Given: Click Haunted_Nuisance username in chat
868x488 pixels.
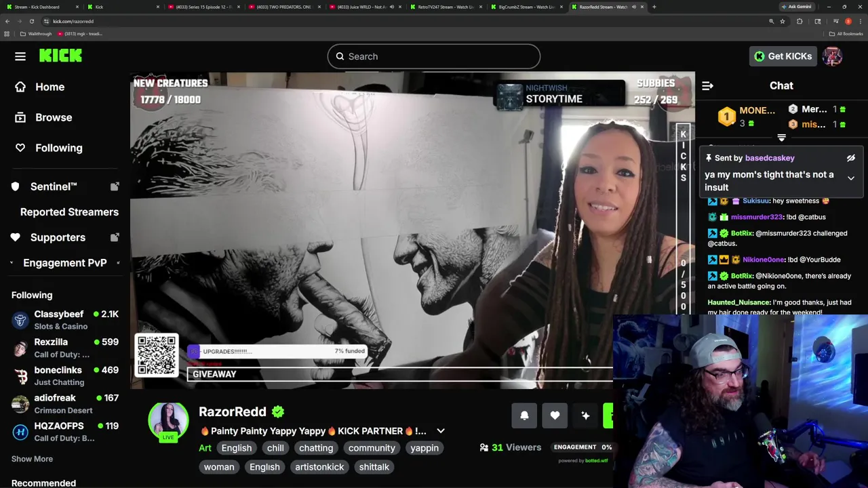Looking at the screenshot, I should pyautogui.click(x=738, y=302).
